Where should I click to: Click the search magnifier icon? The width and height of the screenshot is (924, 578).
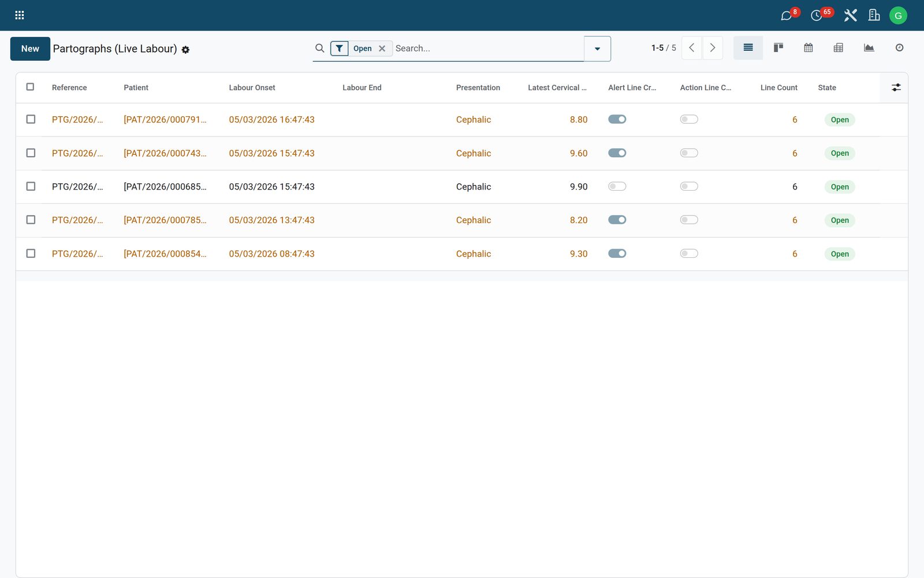pyautogui.click(x=319, y=49)
